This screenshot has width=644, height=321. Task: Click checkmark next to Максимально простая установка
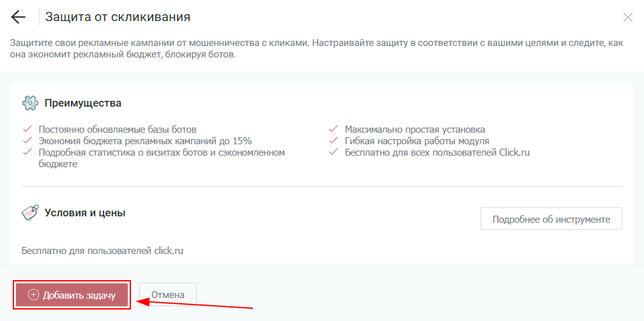click(333, 129)
